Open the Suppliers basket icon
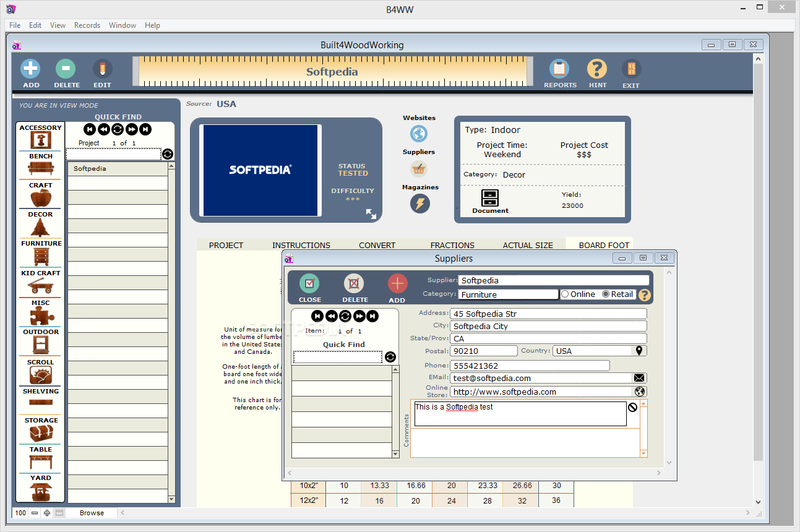The image size is (800, 532). pos(419,168)
